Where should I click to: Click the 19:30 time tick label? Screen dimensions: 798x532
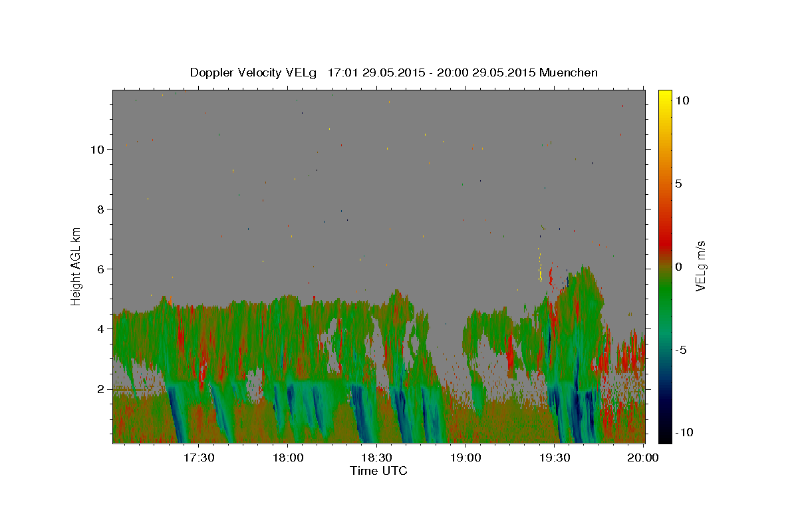coord(554,458)
